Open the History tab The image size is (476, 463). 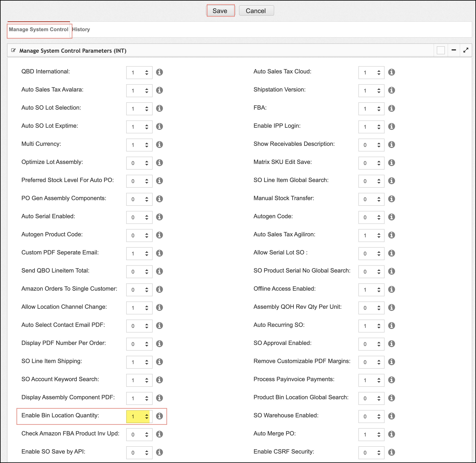coord(81,29)
